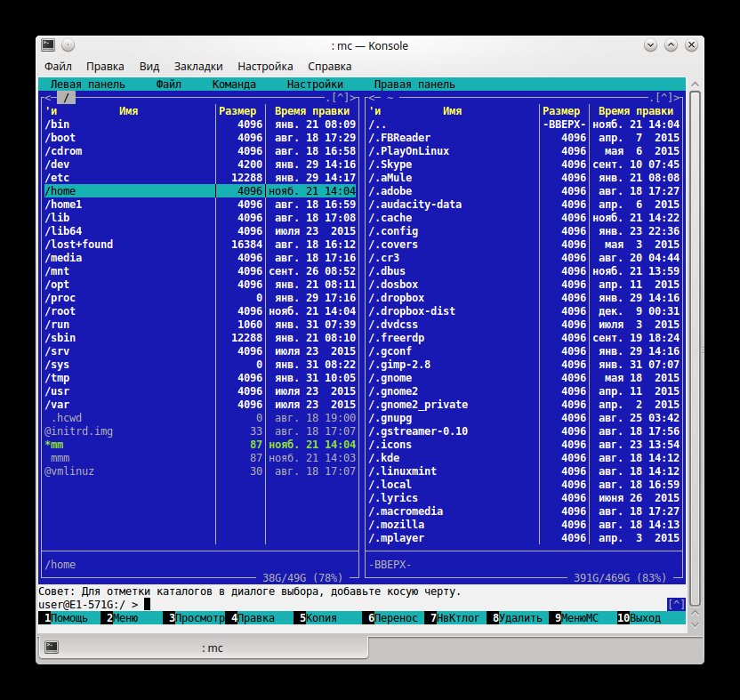740x700 pixels.
Task: Click the .[^]> button on right panel header
Action: 665,98
